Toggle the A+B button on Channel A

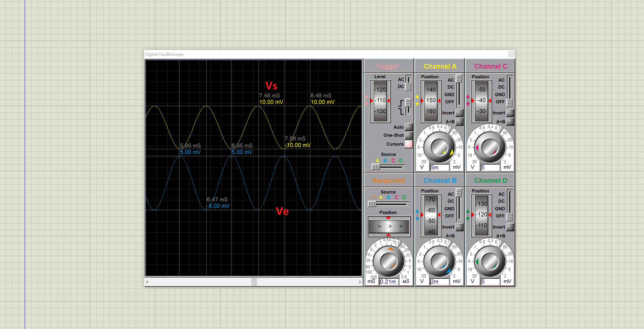click(x=459, y=122)
